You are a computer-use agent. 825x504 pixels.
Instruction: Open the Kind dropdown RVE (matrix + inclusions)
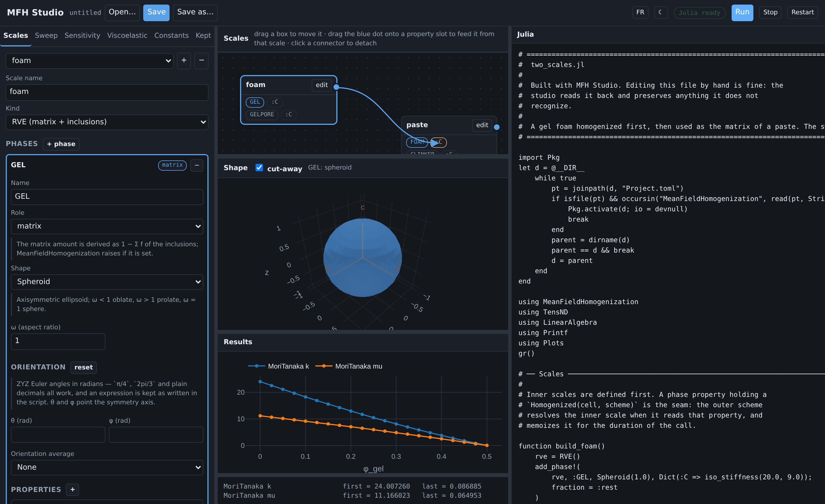[x=107, y=122]
